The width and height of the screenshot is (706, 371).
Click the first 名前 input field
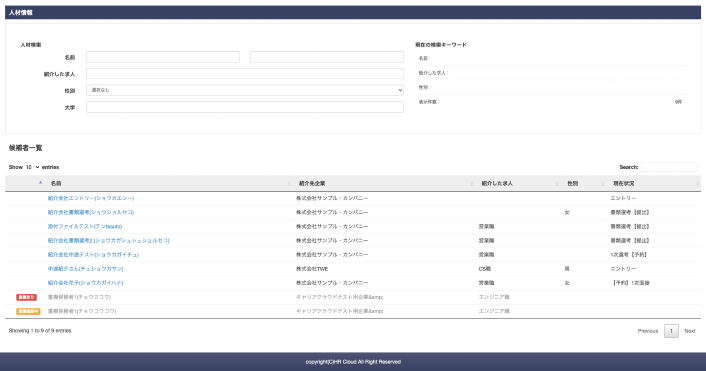(163, 57)
